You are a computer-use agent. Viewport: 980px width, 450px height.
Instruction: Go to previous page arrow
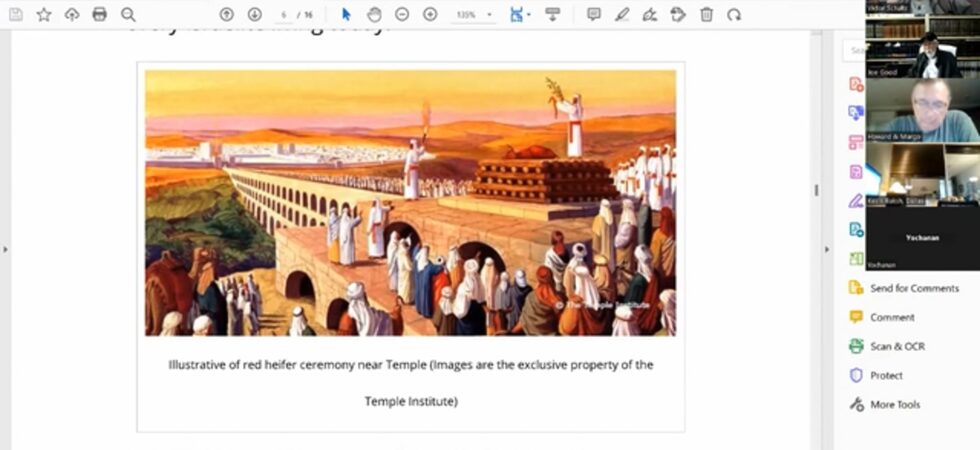226,14
